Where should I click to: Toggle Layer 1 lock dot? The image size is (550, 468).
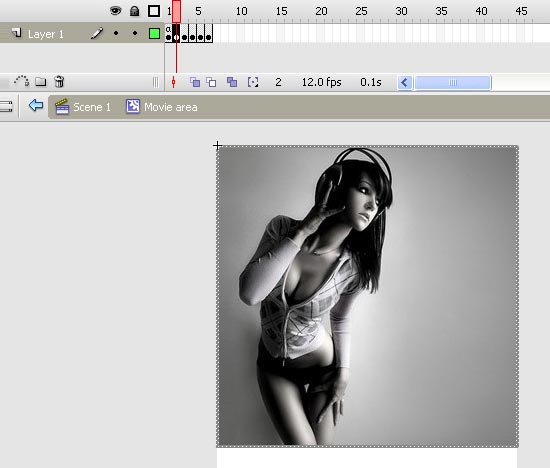click(x=135, y=33)
